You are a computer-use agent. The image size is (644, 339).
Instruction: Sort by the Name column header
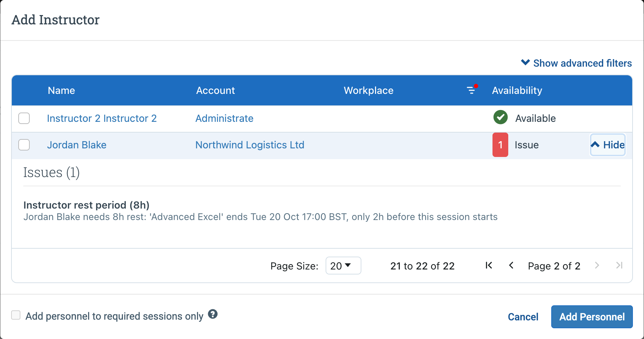point(61,90)
